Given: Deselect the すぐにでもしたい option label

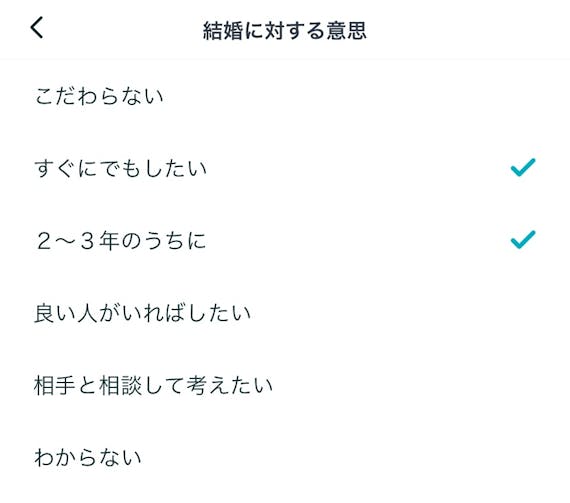Looking at the screenshot, I should tap(120, 169).
